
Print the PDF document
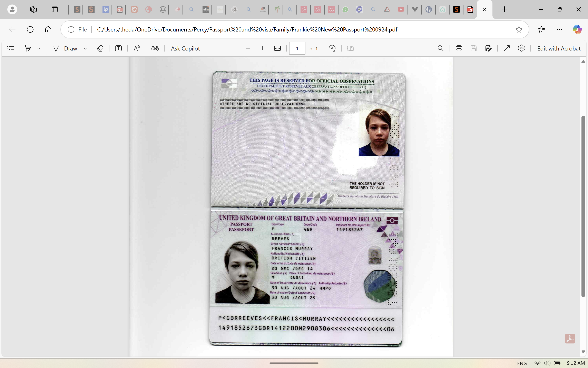(459, 48)
